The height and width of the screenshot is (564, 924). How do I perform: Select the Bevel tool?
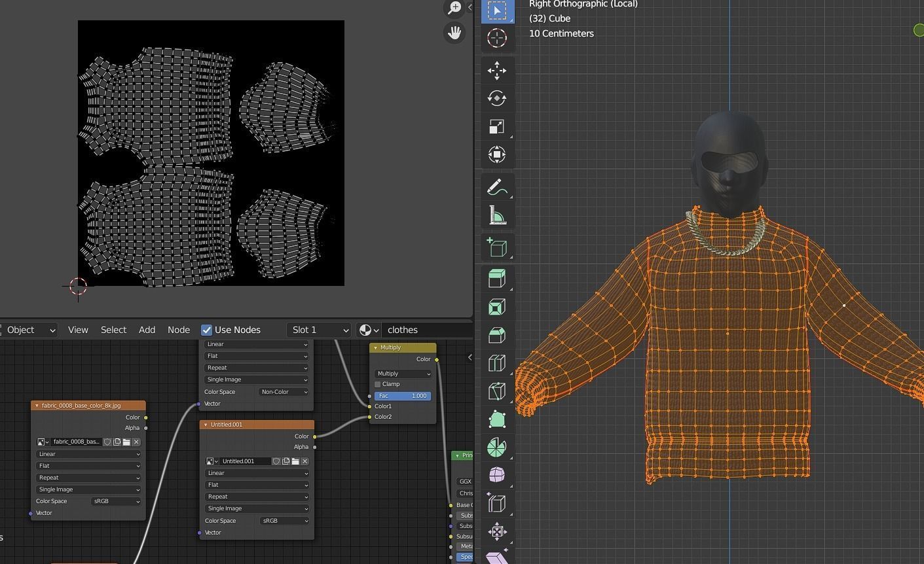[x=497, y=336]
